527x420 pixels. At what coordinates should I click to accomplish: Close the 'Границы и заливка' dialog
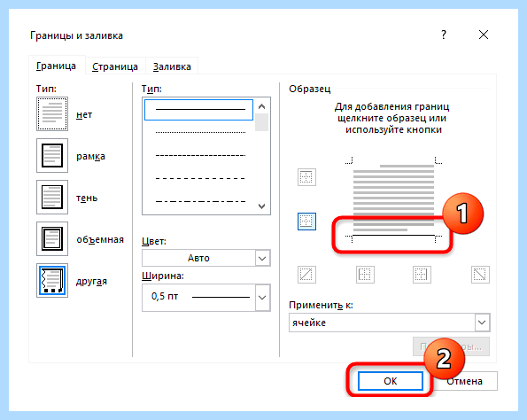coord(484,35)
